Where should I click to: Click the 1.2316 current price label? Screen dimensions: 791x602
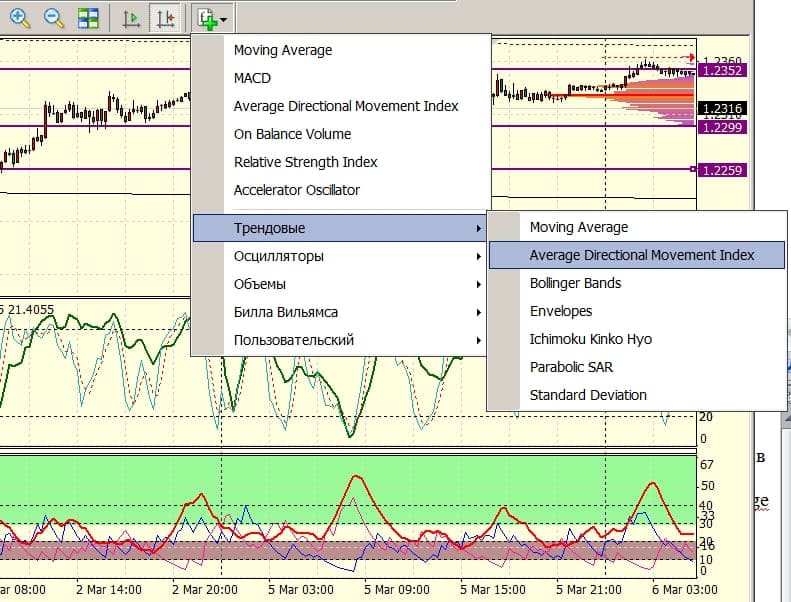tap(722, 108)
